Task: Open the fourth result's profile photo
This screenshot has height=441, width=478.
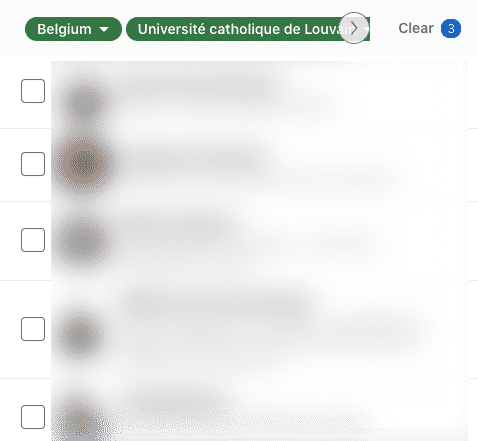Action: click(80, 335)
